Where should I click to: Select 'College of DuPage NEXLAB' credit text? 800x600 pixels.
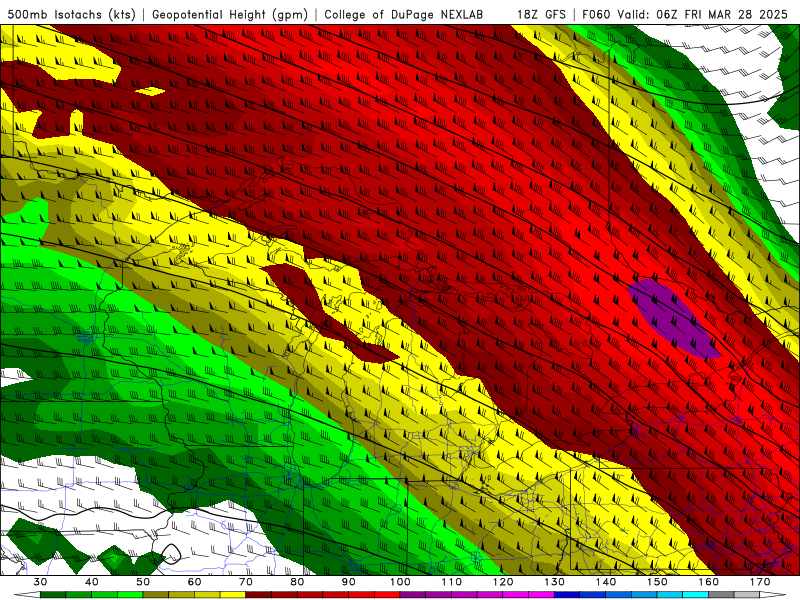403,14
